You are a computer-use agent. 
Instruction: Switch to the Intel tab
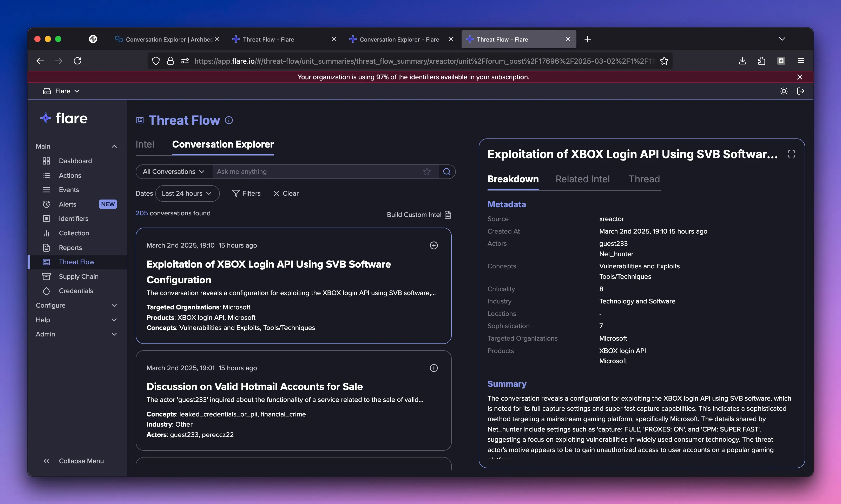(145, 144)
